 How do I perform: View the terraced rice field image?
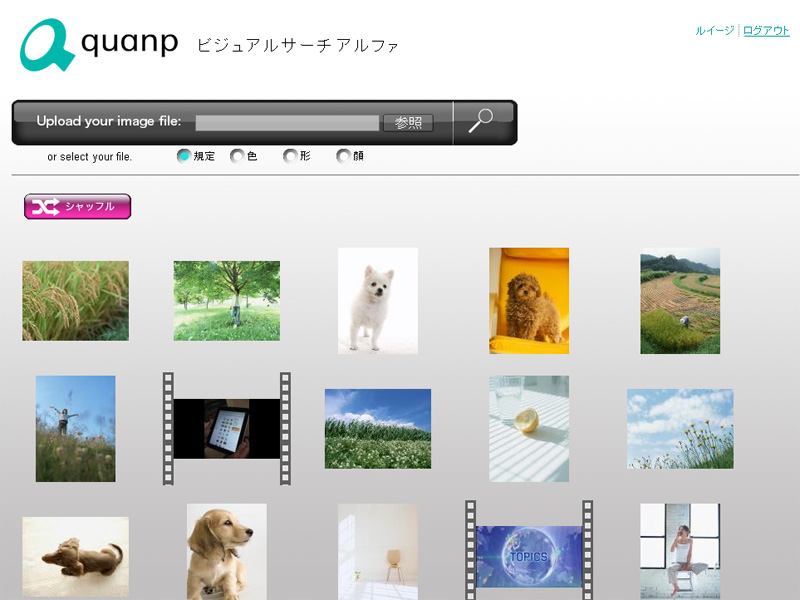[x=679, y=301]
